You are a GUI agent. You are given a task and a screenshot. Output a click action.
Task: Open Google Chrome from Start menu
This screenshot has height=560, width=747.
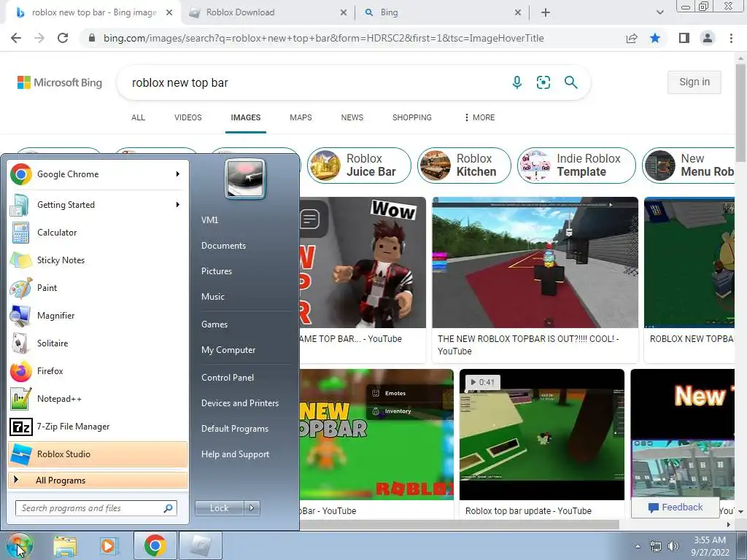point(98,174)
